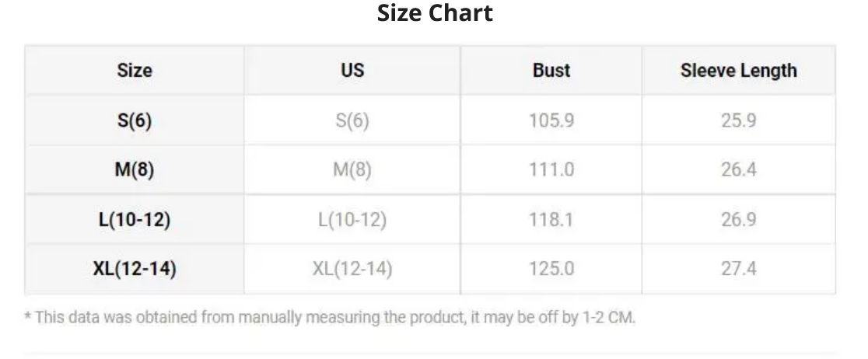Select the bold M(8) size row label

(x=135, y=169)
